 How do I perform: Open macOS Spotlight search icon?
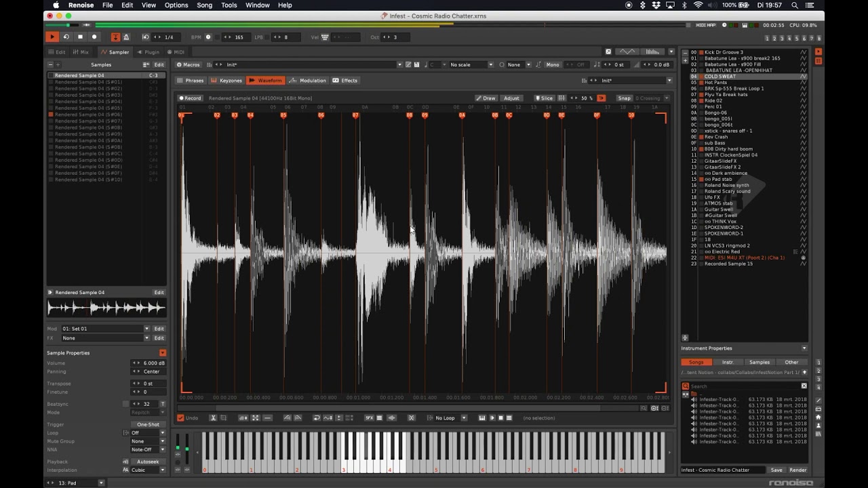click(x=794, y=5)
